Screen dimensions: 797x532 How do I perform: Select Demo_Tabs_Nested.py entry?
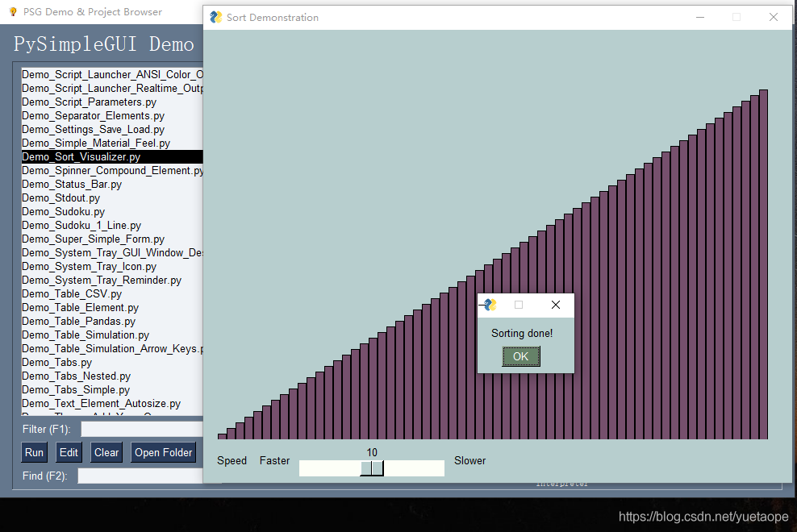(112, 376)
